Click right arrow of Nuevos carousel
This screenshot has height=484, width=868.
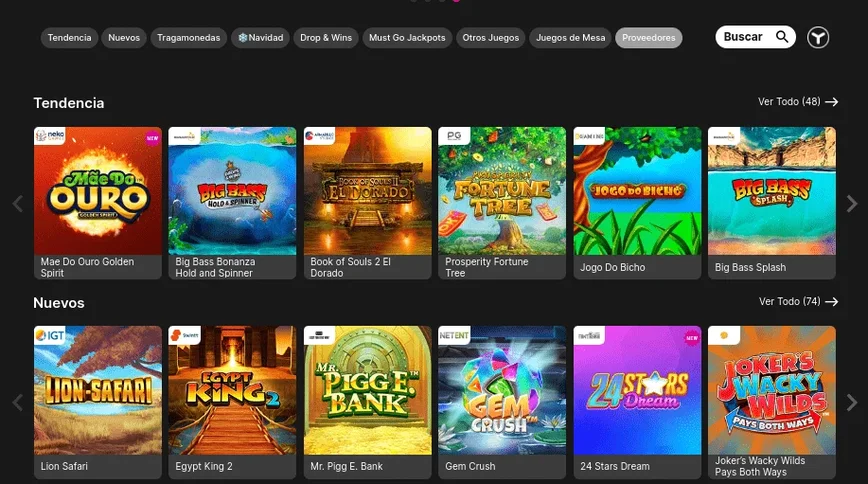851,403
